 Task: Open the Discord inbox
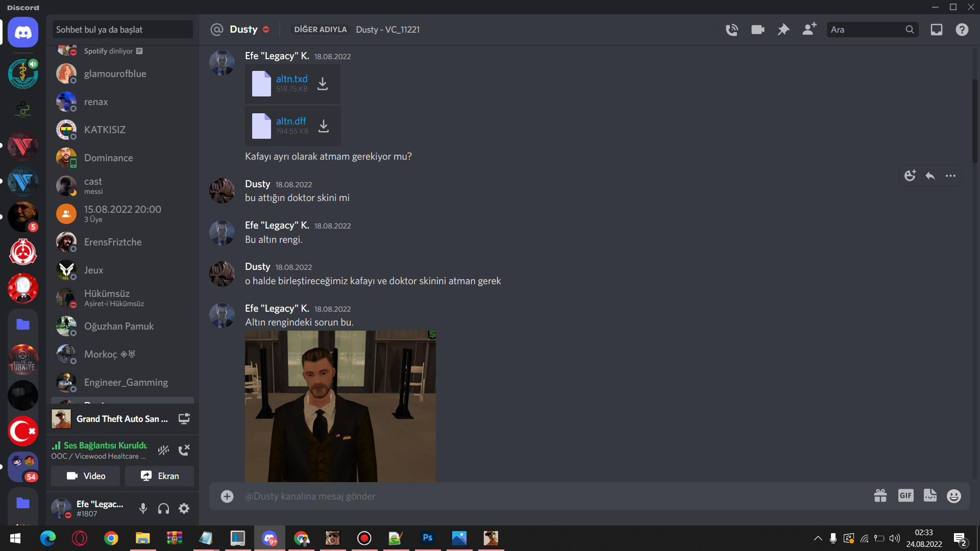coord(937,30)
